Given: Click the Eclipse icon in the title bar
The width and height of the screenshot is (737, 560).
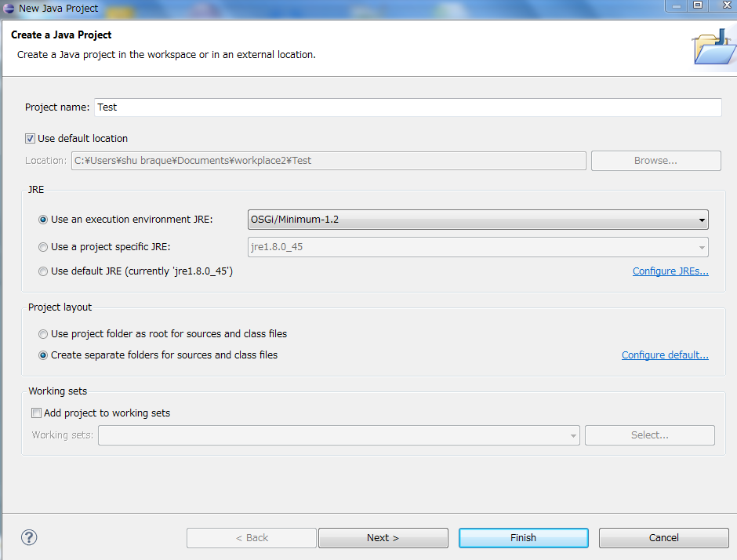Looking at the screenshot, I should click(8, 8).
